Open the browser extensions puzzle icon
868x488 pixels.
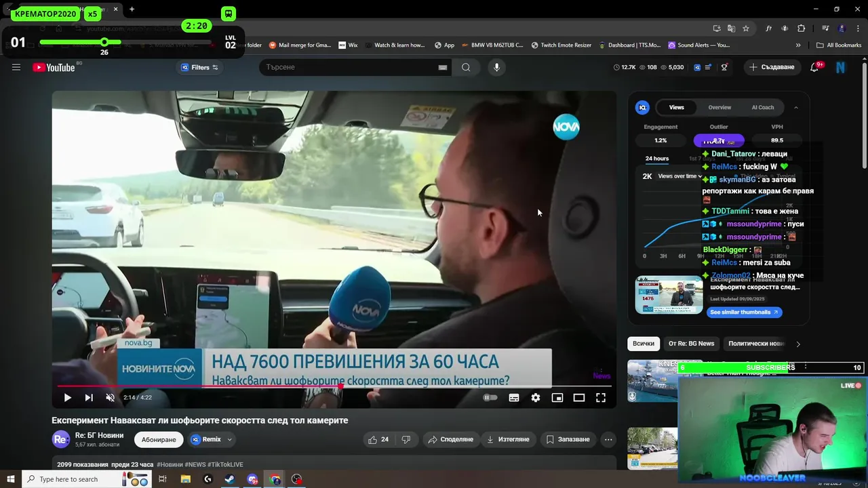(x=802, y=28)
